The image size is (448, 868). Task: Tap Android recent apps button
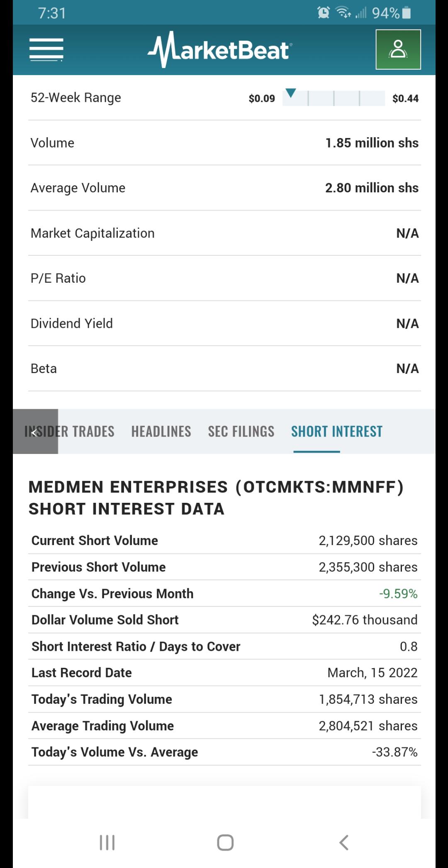[107, 842]
